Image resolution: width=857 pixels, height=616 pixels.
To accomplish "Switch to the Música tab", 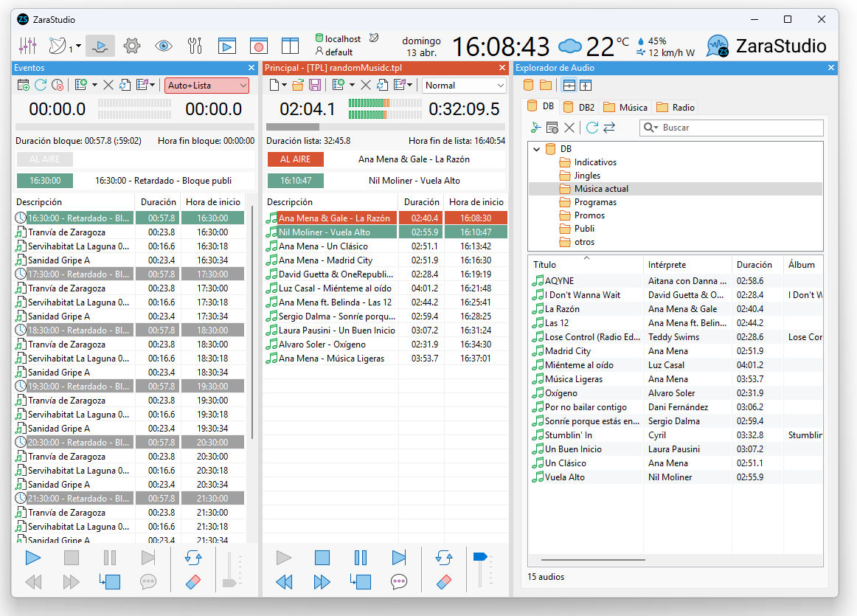I will 625,107.
